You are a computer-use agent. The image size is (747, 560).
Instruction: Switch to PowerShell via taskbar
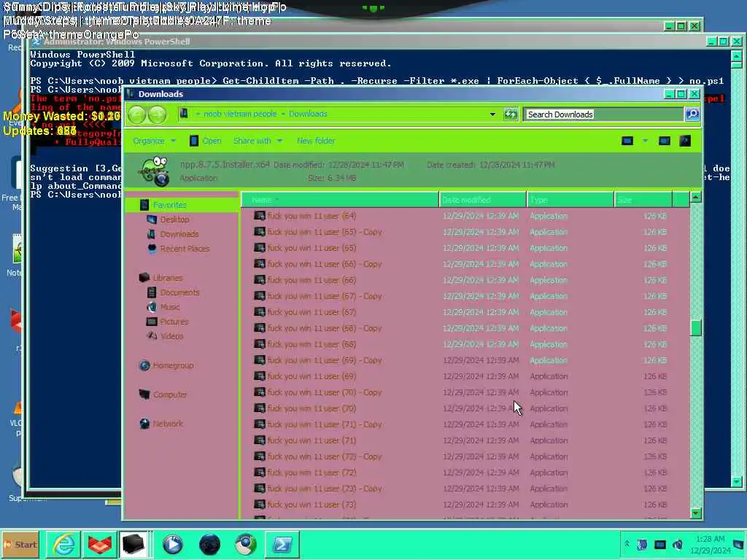282,544
